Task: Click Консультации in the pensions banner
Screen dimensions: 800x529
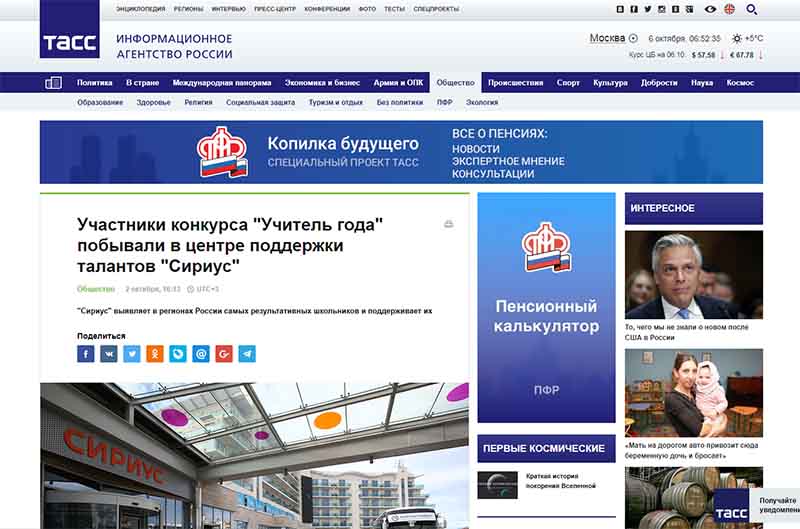Action: (x=493, y=174)
